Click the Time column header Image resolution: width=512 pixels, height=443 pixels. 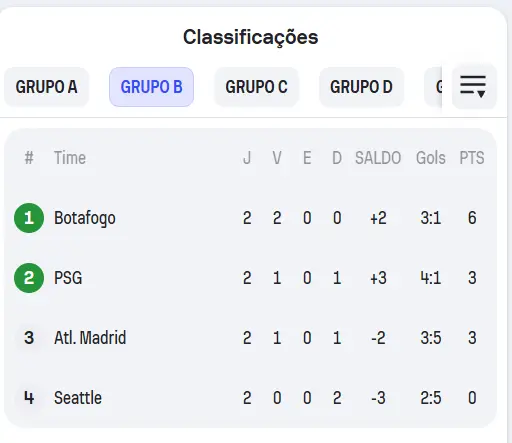70,158
